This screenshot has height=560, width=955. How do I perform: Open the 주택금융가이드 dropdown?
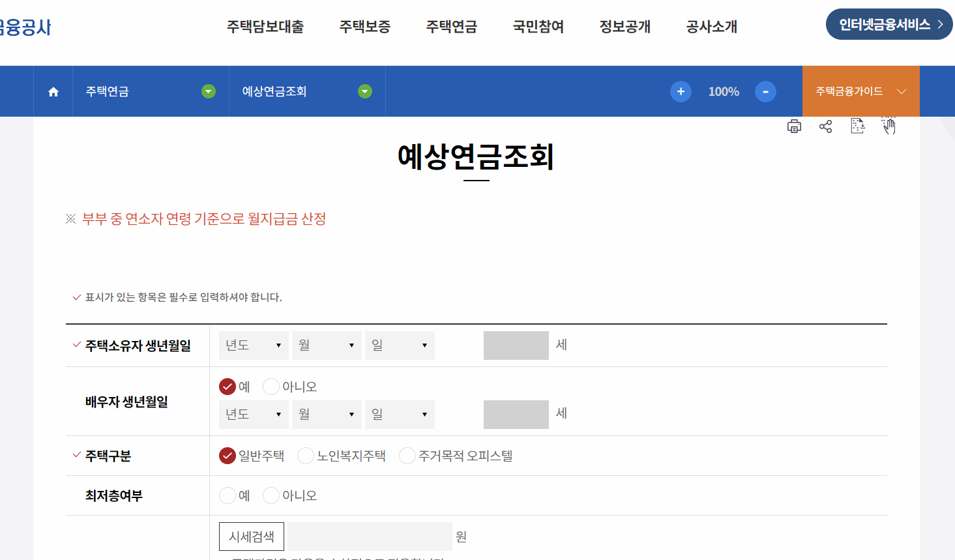(860, 91)
